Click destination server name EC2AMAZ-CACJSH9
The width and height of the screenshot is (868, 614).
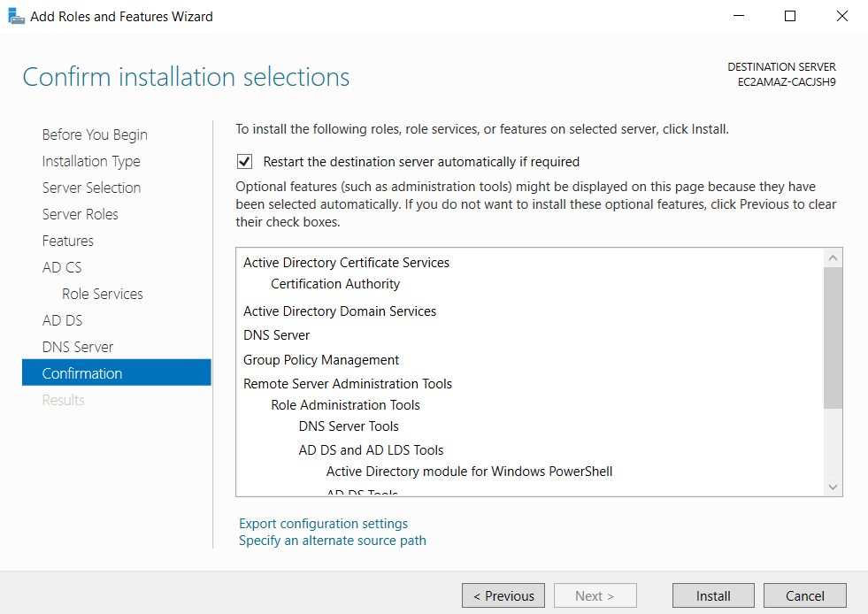pyautogui.click(x=787, y=82)
